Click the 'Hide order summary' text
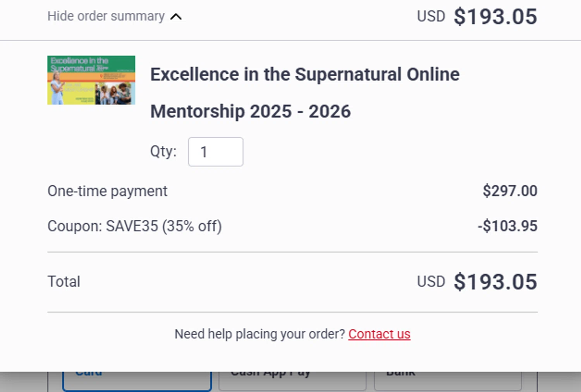The width and height of the screenshot is (581, 392). pos(106,16)
